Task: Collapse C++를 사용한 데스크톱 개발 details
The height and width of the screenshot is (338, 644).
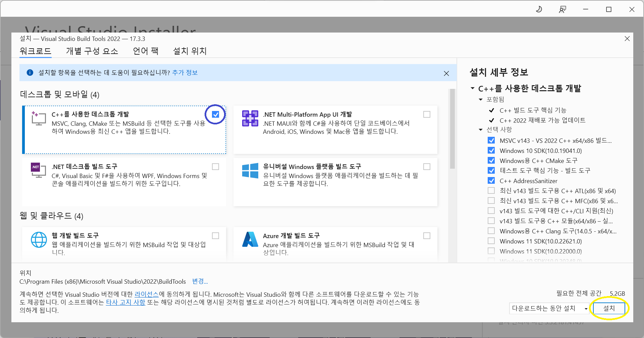Action: [473, 89]
